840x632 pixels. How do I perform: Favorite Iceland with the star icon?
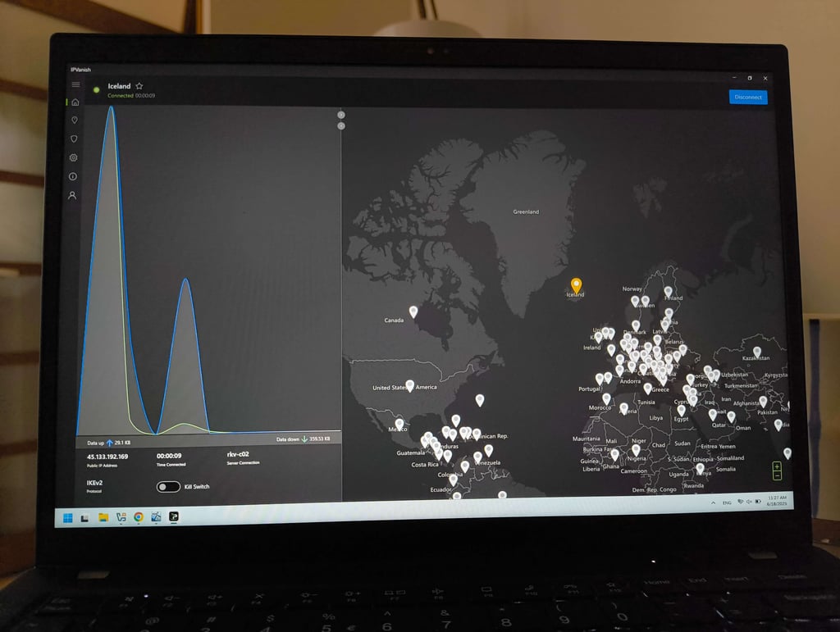pos(139,85)
